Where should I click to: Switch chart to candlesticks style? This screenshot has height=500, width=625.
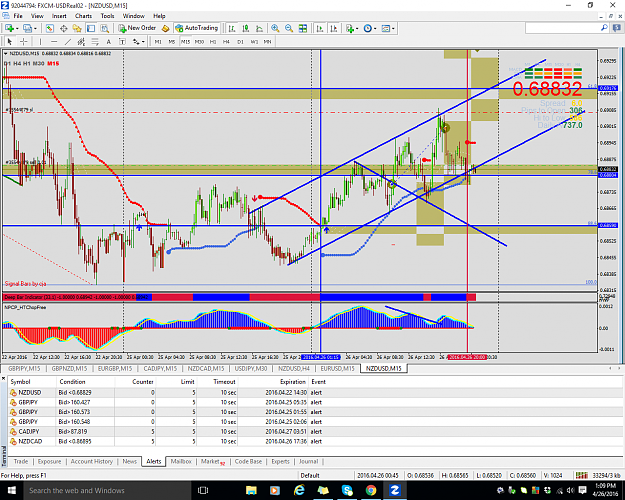[246, 28]
